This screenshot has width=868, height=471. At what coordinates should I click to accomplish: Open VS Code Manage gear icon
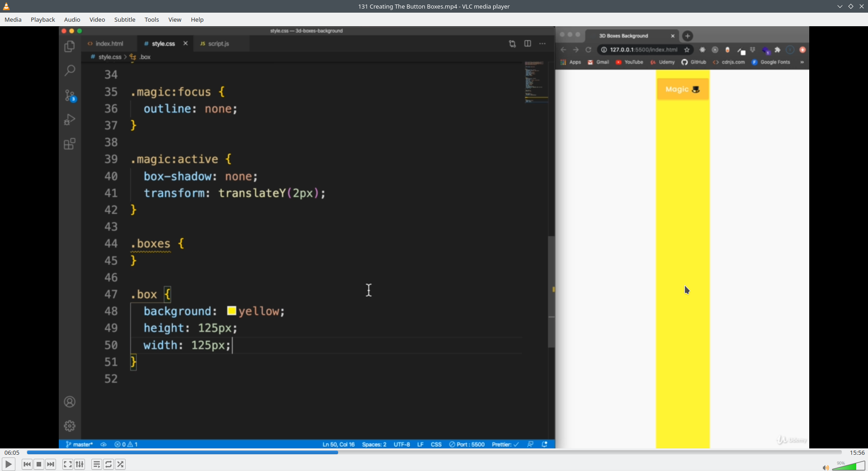[70, 426]
